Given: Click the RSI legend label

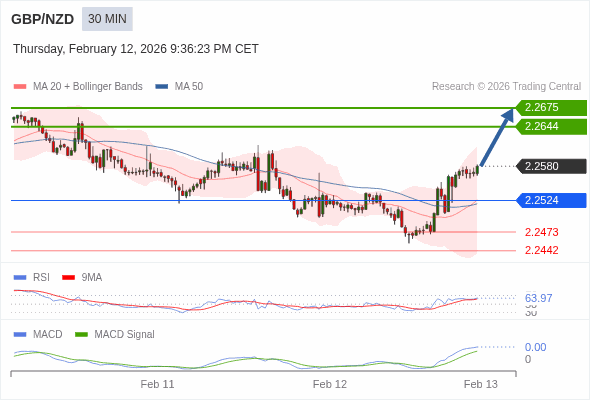Looking at the screenshot, I should pyautogui.click(x=41, y=278).
